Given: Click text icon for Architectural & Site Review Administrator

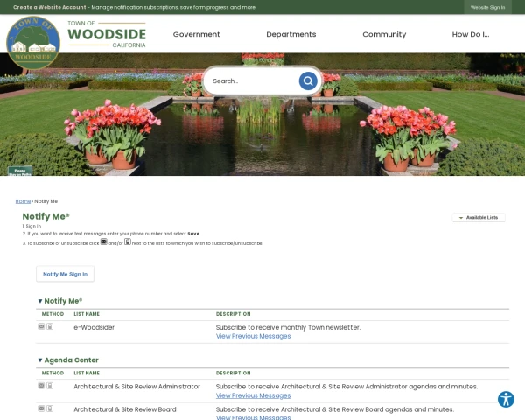Looking at the screenshot, I should point(50,386).
